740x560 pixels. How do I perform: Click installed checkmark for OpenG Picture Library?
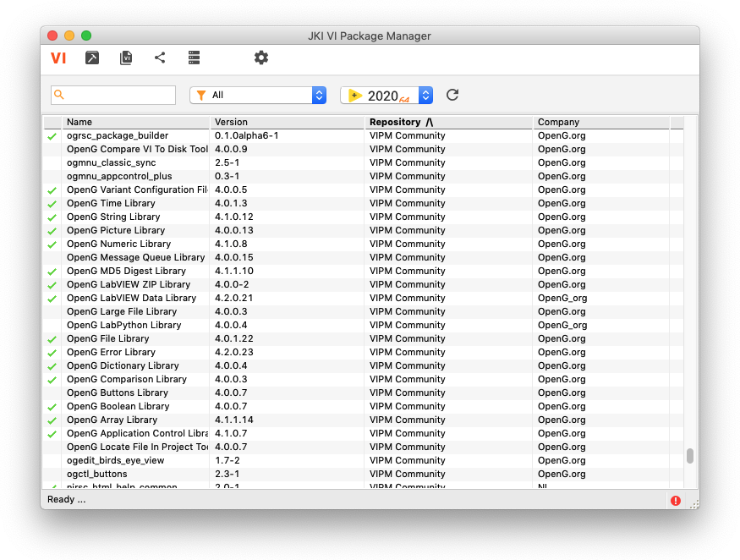(52, 232)
